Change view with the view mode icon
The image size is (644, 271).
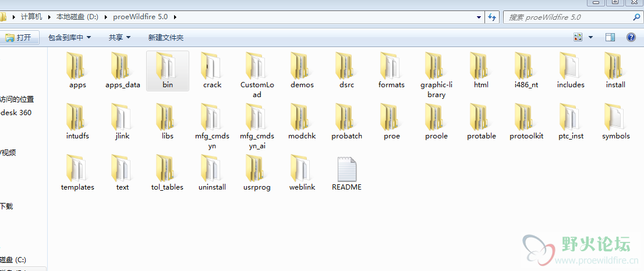tap(578, 37)
